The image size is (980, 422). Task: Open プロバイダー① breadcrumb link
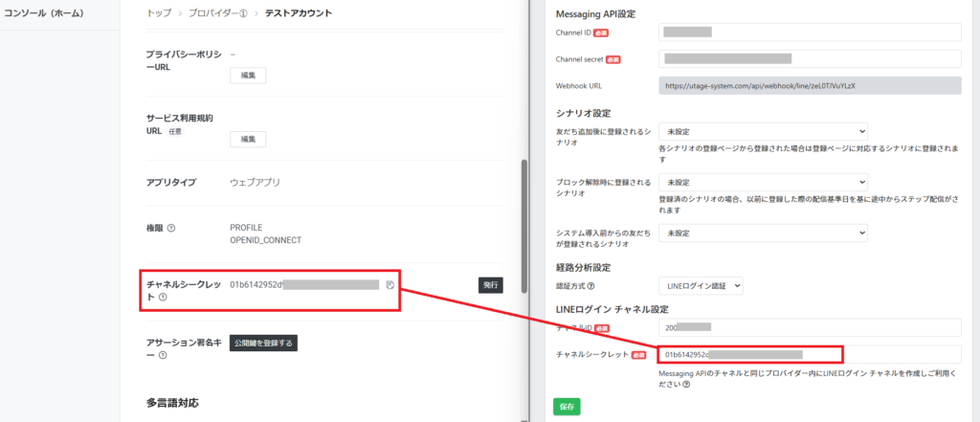click(x=218, y=13)
